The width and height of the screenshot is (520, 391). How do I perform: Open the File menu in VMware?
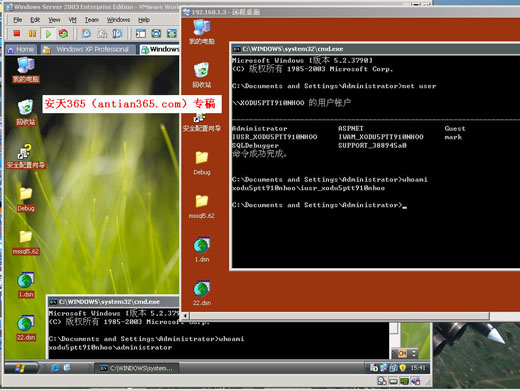(17, 20)
